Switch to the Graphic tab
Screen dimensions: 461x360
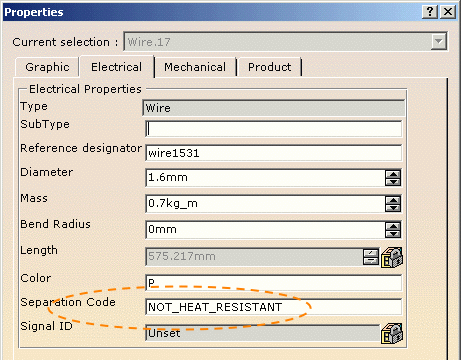click(x=47, y=67)
